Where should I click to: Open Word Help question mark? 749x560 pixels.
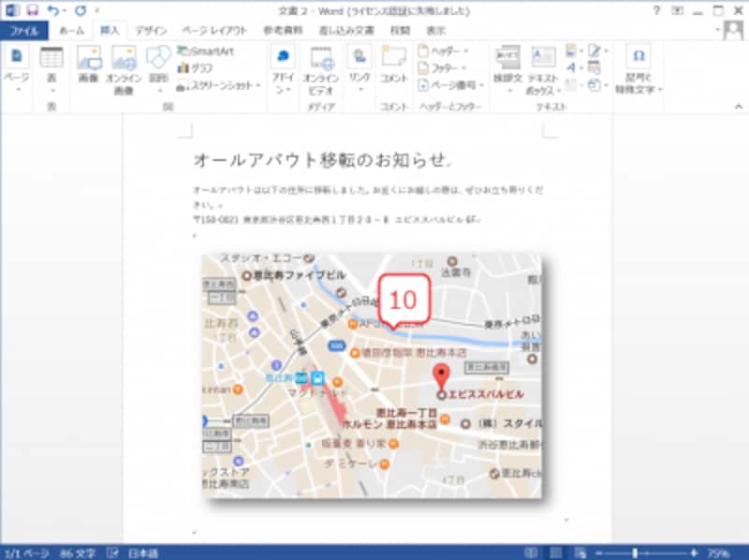[x=657, y=10]
